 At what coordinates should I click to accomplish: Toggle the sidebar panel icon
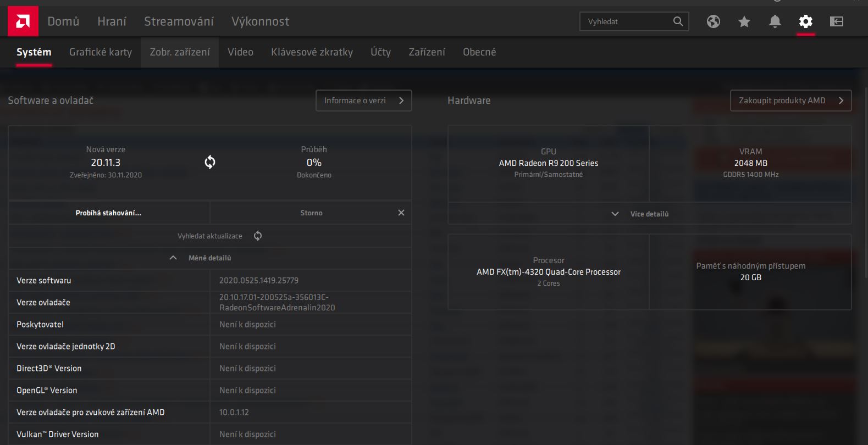tap(837, 21)
